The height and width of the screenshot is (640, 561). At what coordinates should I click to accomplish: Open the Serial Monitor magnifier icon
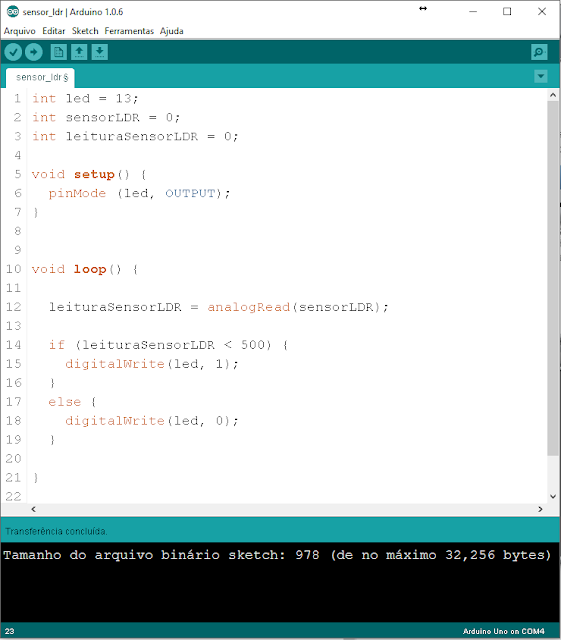pyautogui.click(x=539, y=52)
